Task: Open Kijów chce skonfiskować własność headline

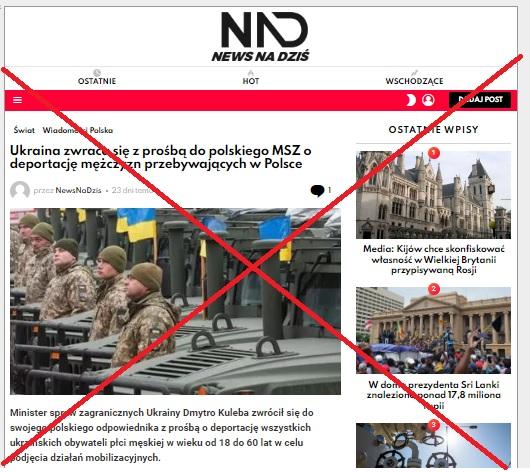Action: [434, 259]
